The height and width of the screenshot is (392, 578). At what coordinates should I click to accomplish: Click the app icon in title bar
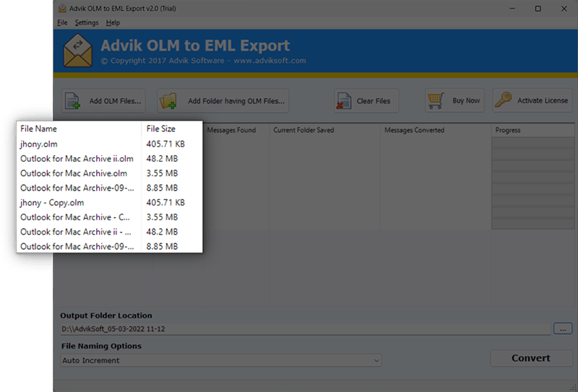pyautogui.click(x=62, y=8)
